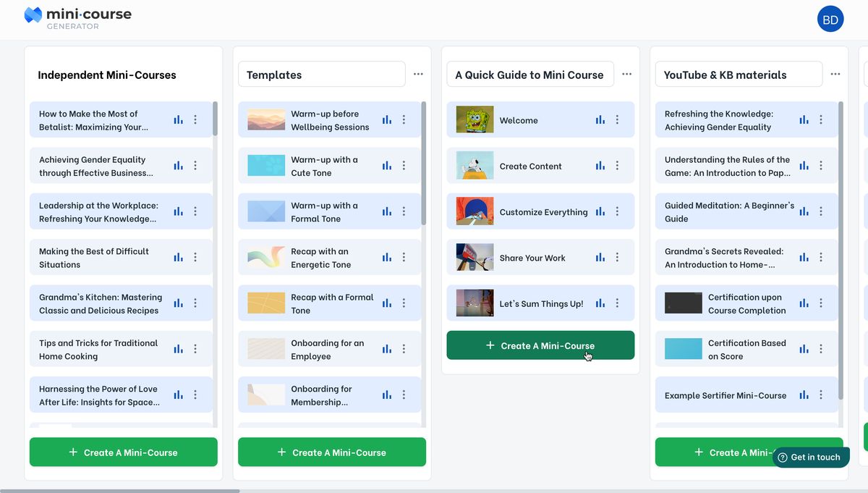The image size is (868, 493).
Task: Open the Templates collection ellipsis menu
Action: [x=418, y=74]
